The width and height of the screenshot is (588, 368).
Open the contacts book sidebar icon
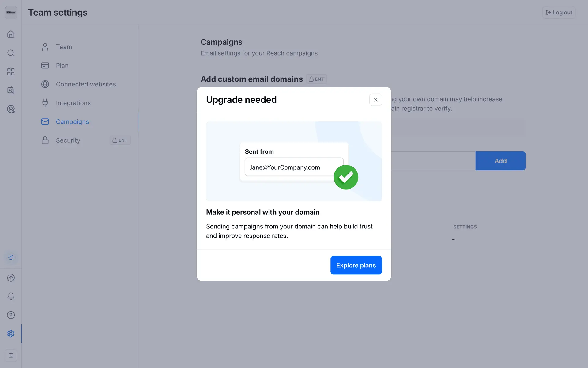coord(11,90)
